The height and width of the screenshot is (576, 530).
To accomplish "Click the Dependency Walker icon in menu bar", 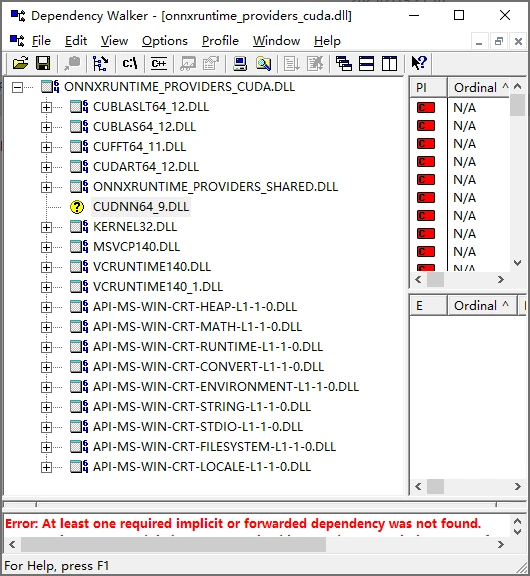I will 17,40.
